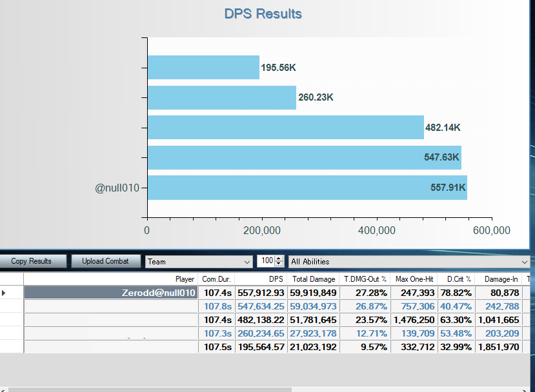Decrease the 100 value with down arrow
This screenshot has width=535, height=392.
pyautogui.click(x=279, y=264)
